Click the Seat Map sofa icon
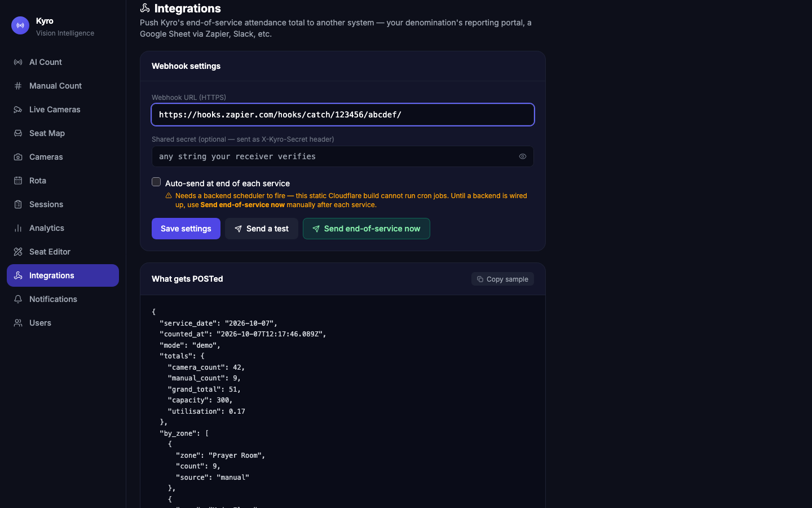Screen dimensions: 812x508 [18, 133]
